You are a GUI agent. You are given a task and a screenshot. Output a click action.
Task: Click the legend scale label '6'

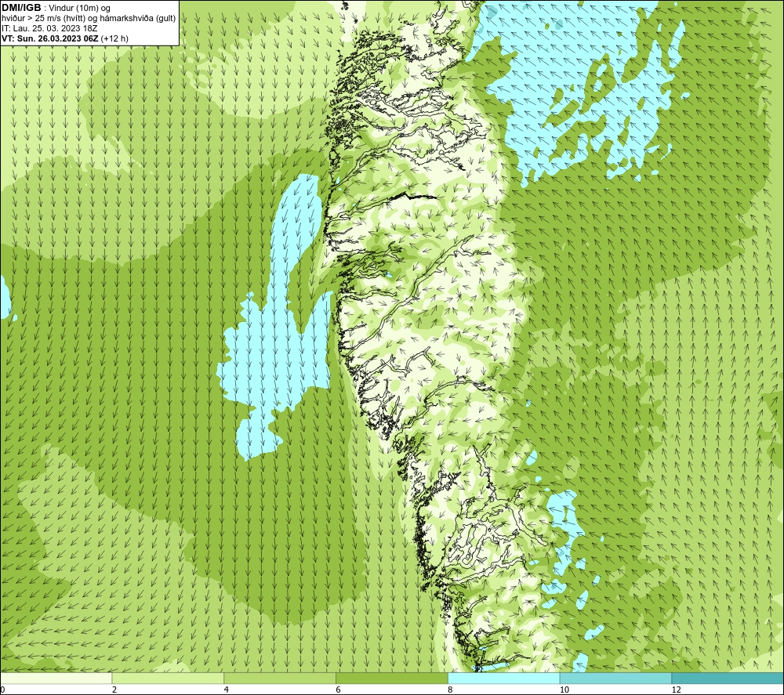point(339,690)
